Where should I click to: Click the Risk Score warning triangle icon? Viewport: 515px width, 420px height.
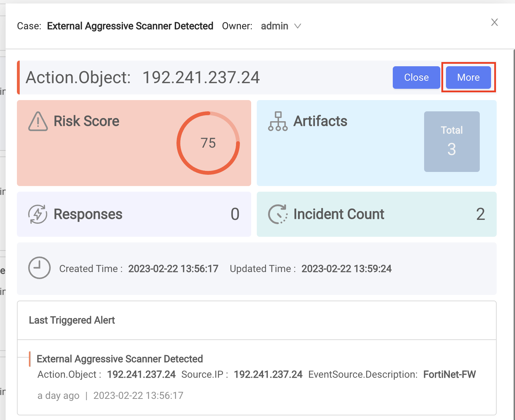tap(38, 121)
